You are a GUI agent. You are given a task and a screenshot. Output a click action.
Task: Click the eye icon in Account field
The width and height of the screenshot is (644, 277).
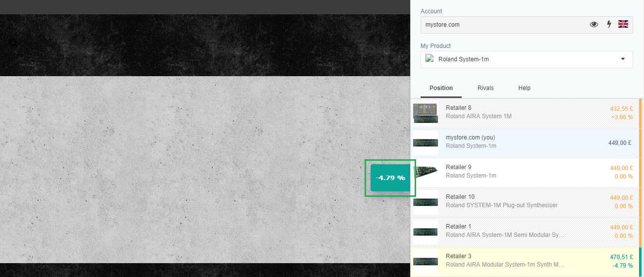[x=594, y=24]
